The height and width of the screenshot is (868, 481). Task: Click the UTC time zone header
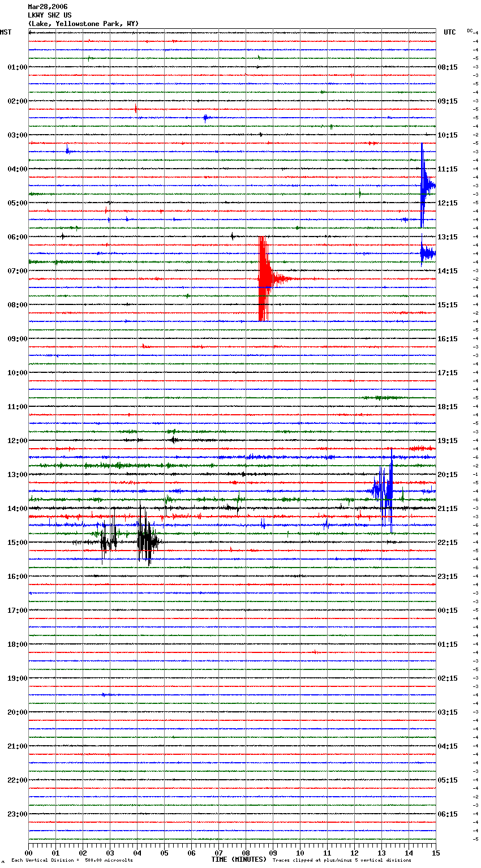pyautogui.click(x=450, y=32)
